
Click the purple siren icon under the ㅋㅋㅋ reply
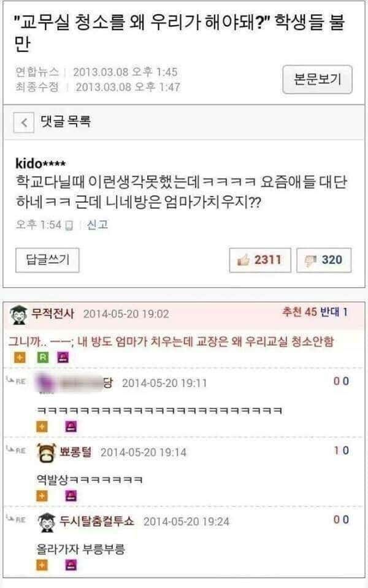71,426
